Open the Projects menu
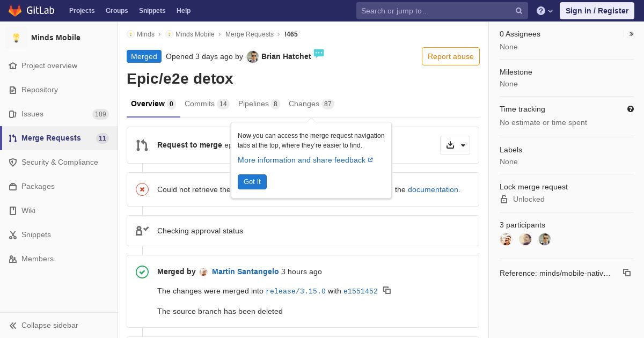Viewport: 644px width, 338px height. tap(82, 11)
